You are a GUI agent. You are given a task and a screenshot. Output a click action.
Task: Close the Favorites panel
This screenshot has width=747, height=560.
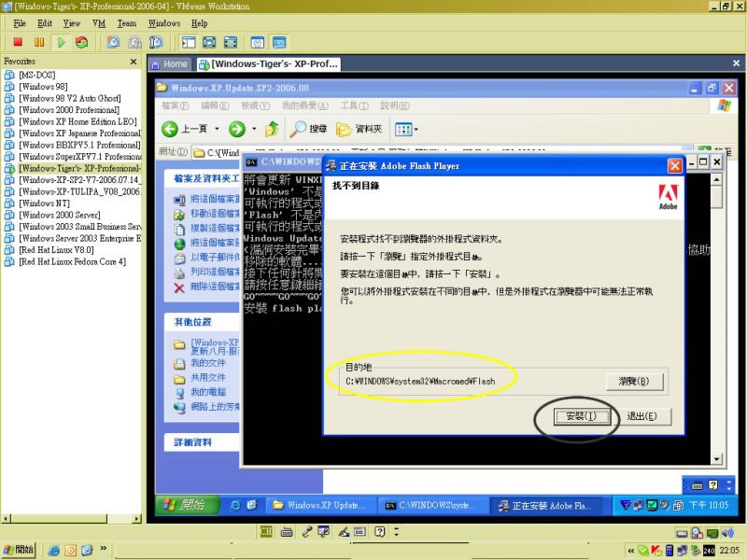pos(134,62)
